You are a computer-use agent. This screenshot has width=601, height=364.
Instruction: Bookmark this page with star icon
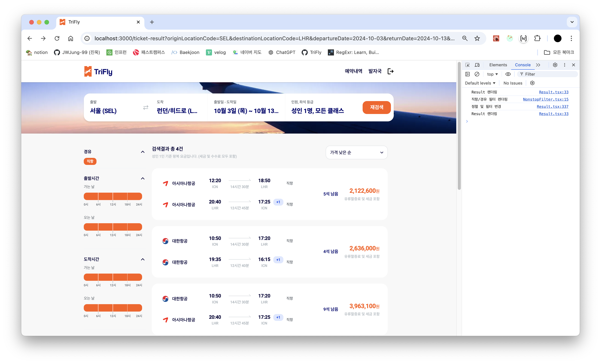click(477, 38)
